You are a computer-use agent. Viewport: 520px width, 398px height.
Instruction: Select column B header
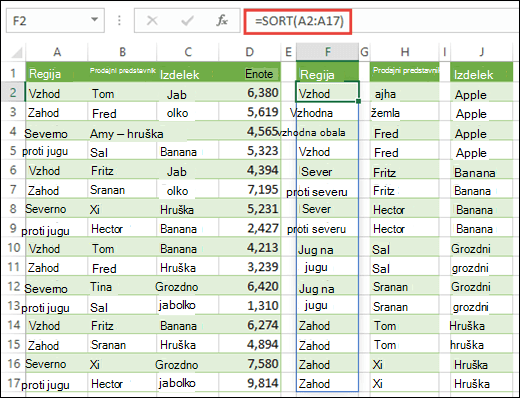click(122, 52)
